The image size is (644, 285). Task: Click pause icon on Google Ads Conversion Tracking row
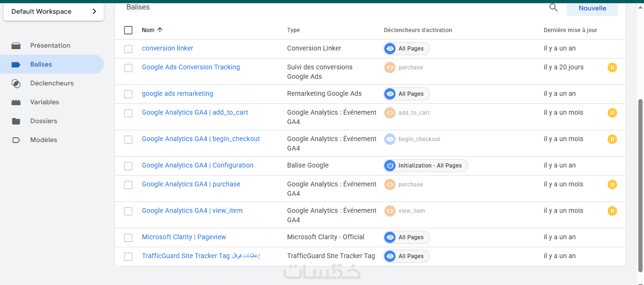612,67
